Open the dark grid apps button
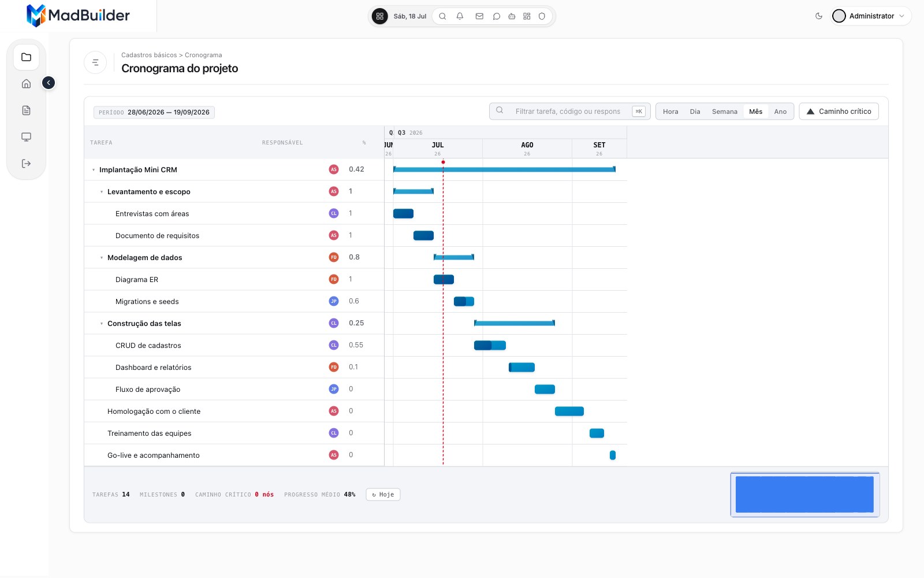The image size is (924, 578). point(379,16)
